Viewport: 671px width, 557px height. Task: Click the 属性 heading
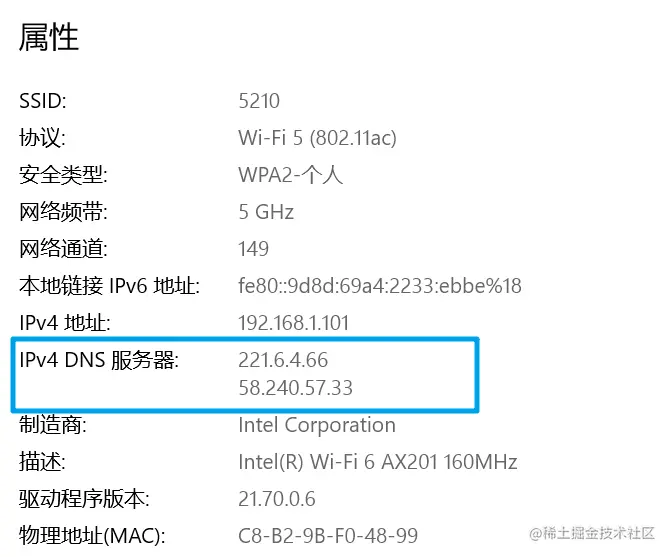coord(49,38)
